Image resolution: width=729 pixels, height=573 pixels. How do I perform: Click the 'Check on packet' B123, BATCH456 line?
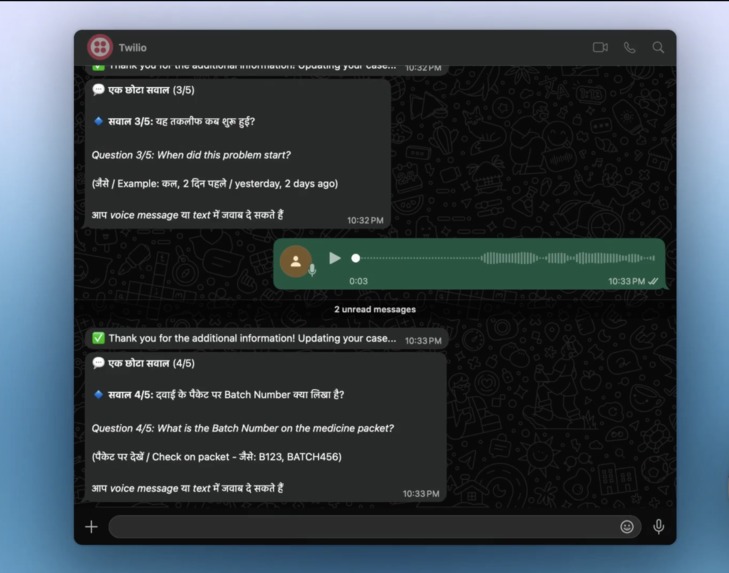click(x=217, y=457)
